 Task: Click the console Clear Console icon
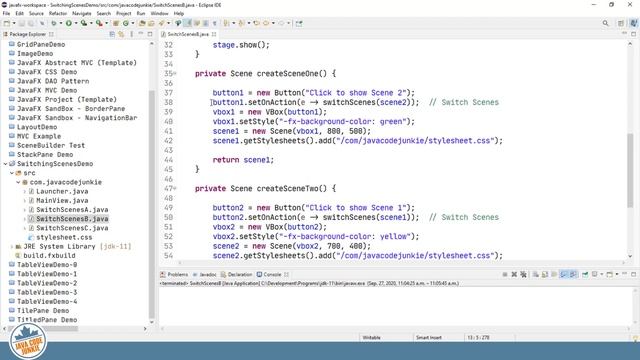coord(535,274)
